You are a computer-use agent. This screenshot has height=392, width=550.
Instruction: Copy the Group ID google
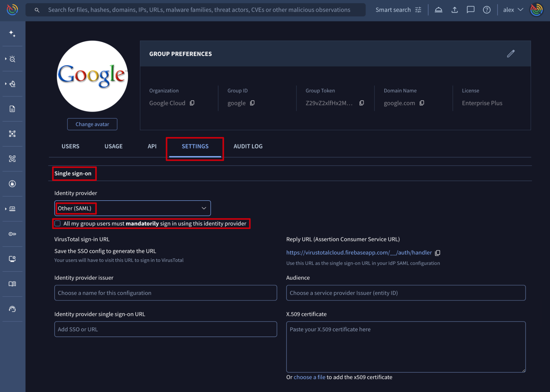tap(252, 103)
